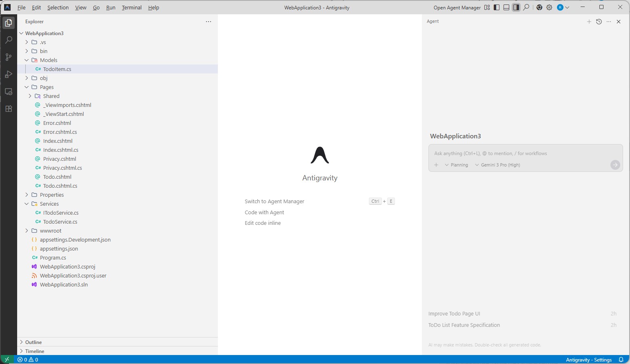
Task: Open the Customize Layout icon in title bar
Action: (x=487, y=7)
